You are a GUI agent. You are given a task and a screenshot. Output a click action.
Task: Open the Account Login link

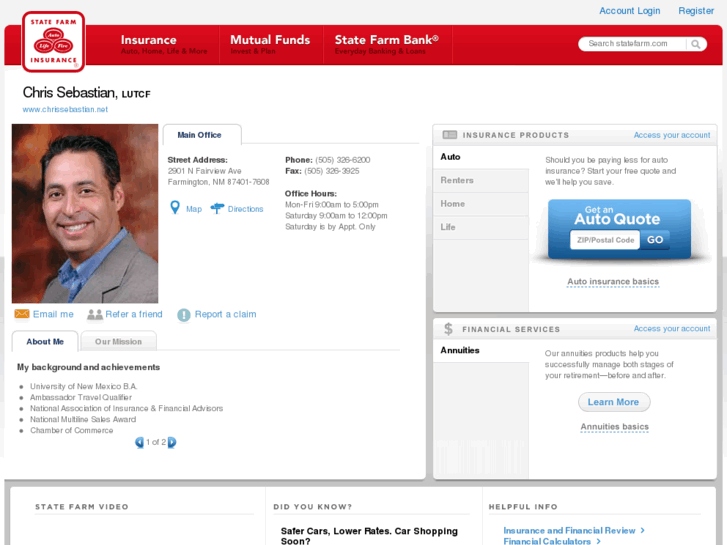click(629, 11)
